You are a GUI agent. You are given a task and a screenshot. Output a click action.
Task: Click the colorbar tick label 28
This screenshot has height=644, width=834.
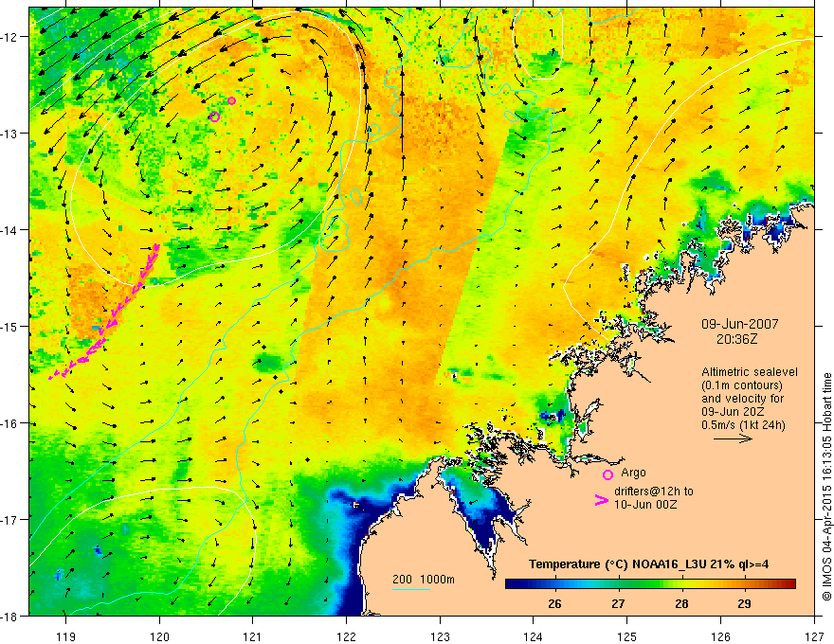[681, 603]
